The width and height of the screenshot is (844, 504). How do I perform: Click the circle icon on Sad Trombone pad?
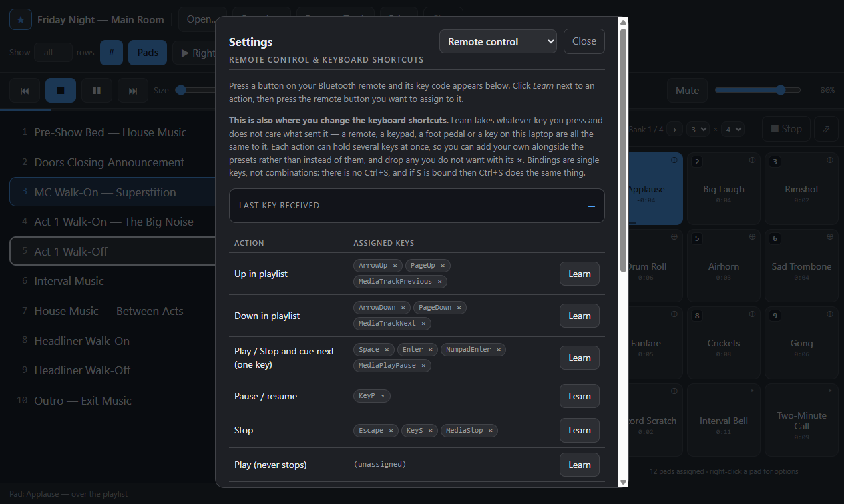(x=830, y=237)
